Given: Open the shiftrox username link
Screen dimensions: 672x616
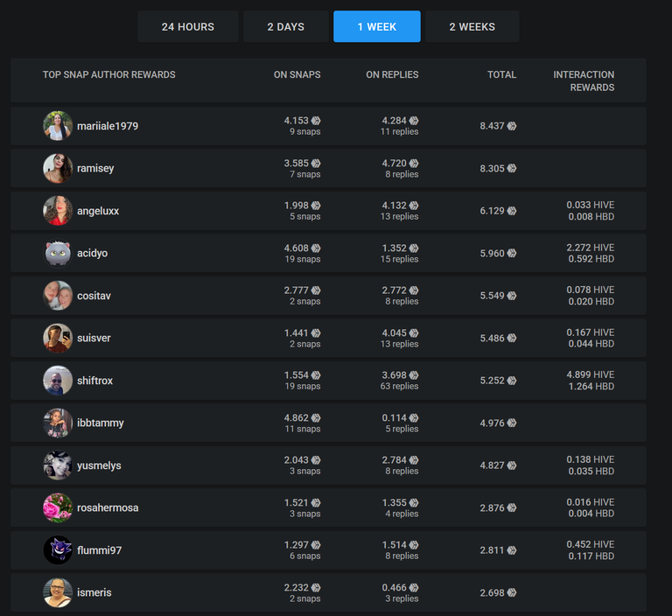Looking at the screenshot, I should pyautogui.click(x=94, y=381).
